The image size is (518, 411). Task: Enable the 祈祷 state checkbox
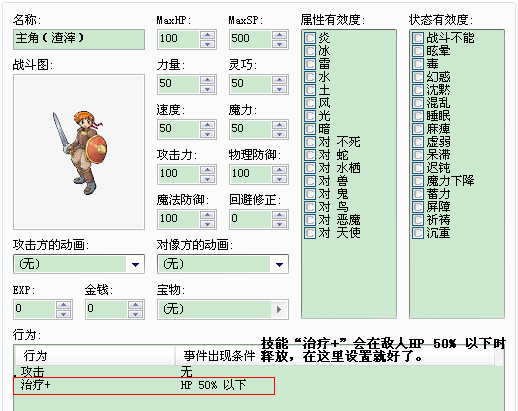pyautogui.click(x=418, y=220)
